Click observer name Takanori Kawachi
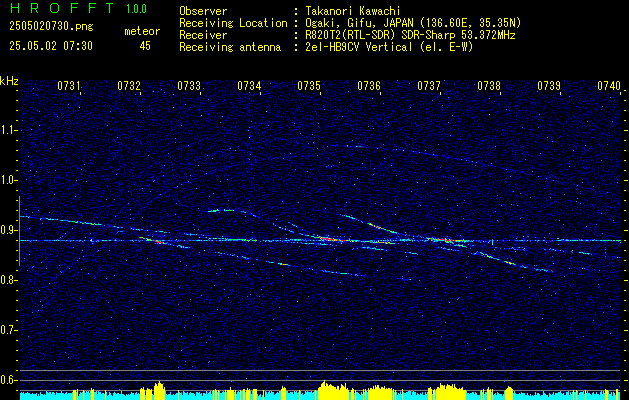 click(352, 11)
